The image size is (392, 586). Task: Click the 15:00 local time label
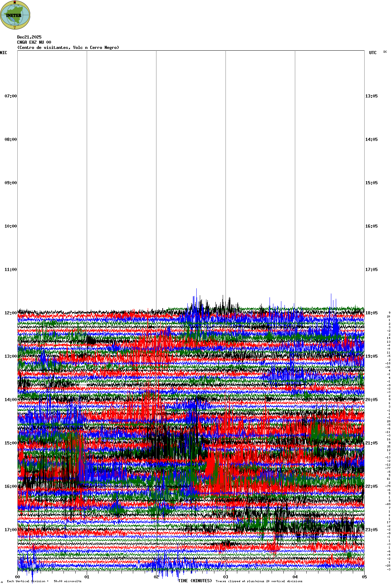click(x=10, y=443)
